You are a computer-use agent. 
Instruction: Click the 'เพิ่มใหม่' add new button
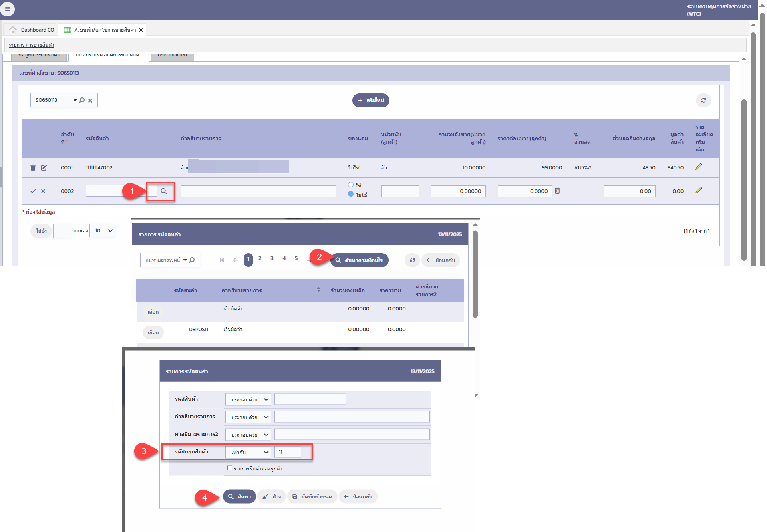(371, 101)
